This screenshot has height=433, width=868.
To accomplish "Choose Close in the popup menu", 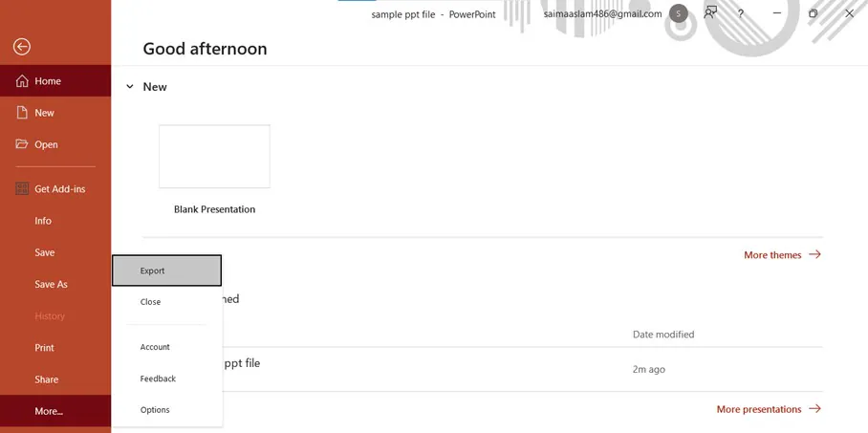I will click(151, 302).
